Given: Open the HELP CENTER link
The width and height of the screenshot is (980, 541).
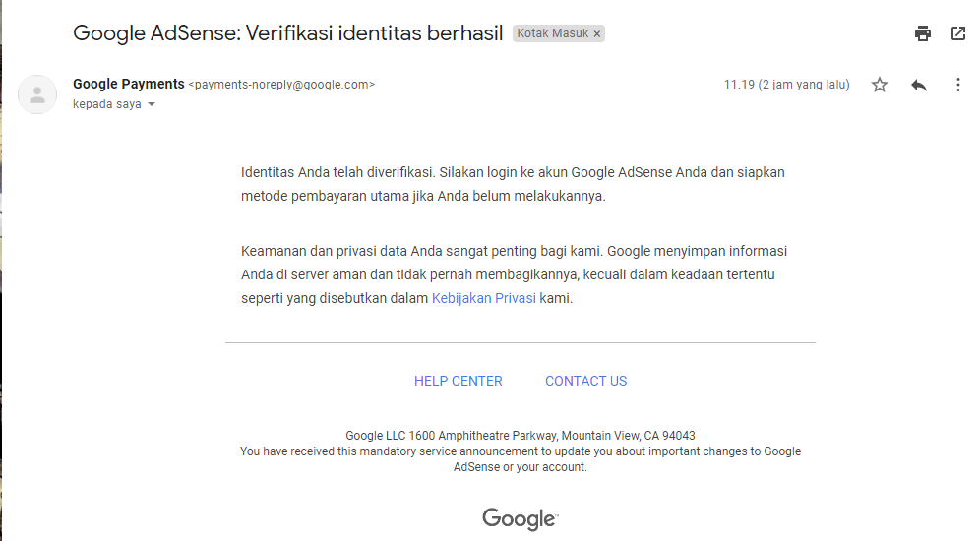Looking at the screenshot, I should pyautogui.click(x=459, y=381).
